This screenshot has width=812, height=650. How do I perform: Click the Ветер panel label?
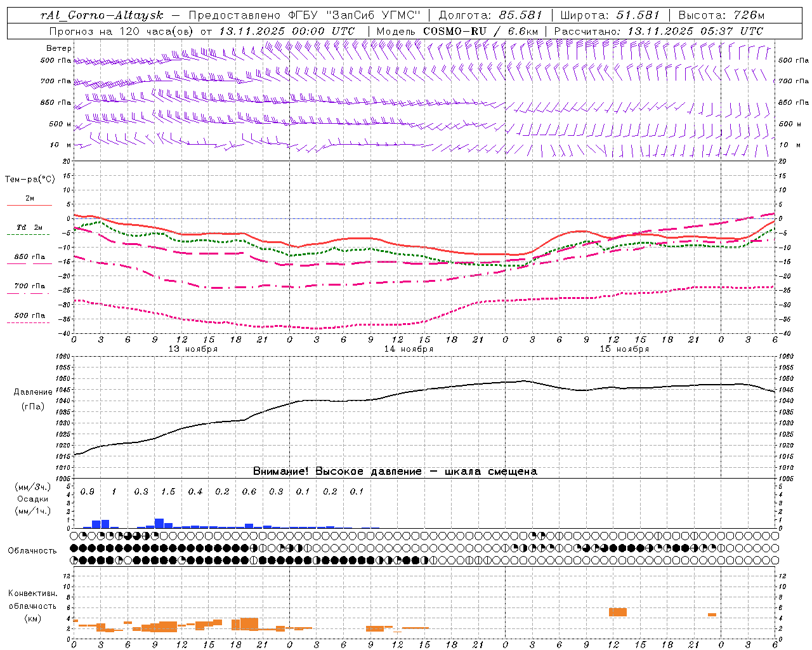point(59,48)
